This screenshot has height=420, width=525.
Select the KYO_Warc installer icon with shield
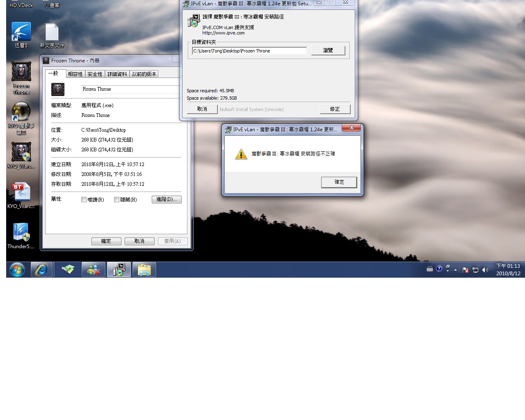pyautogui.click(x=21, y=155)
